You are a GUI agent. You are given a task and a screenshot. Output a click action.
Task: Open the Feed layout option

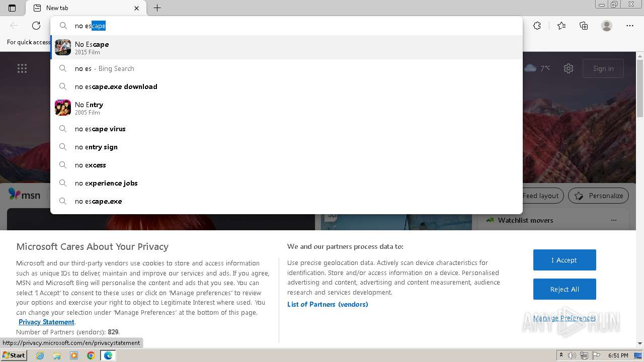pos(540,196)
